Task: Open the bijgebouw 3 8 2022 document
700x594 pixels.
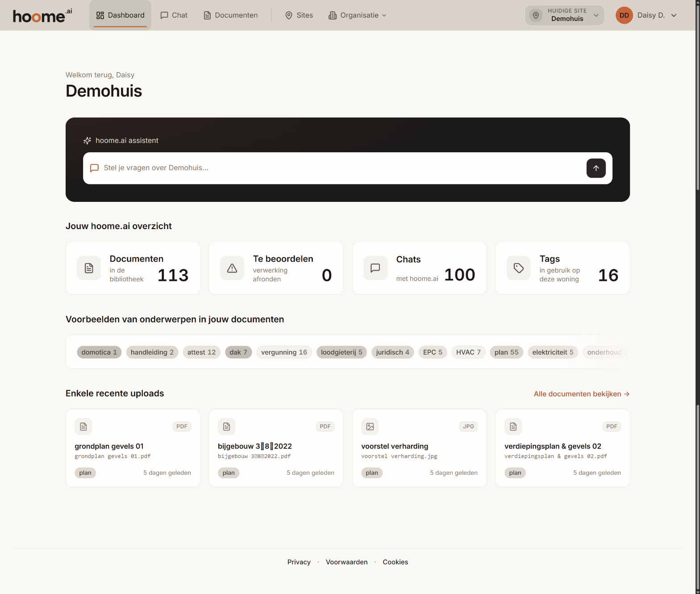Action: (276, 448)
